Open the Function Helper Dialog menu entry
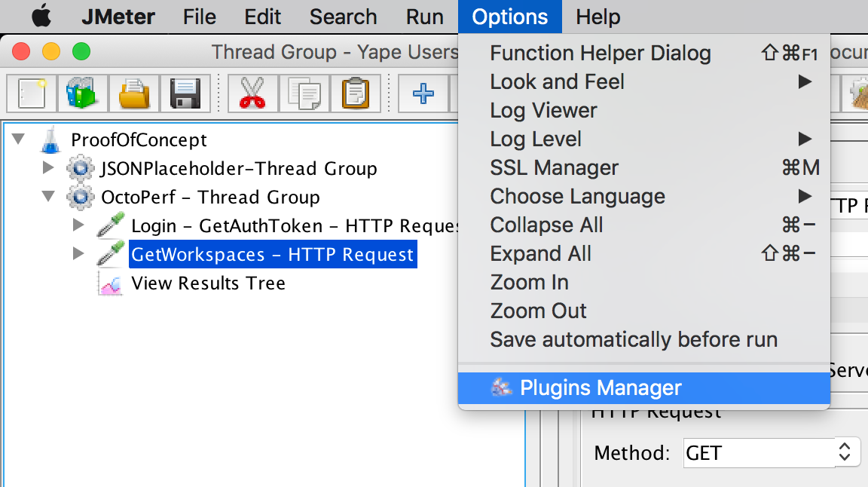The width and height of the screenshot is (868, 487). (600, 53)
